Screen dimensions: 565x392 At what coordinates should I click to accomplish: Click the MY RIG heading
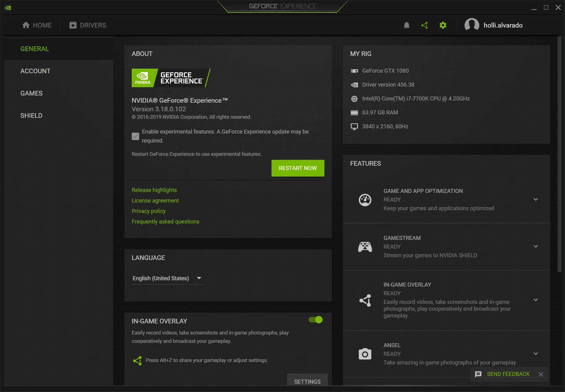(x=361, y=54)
